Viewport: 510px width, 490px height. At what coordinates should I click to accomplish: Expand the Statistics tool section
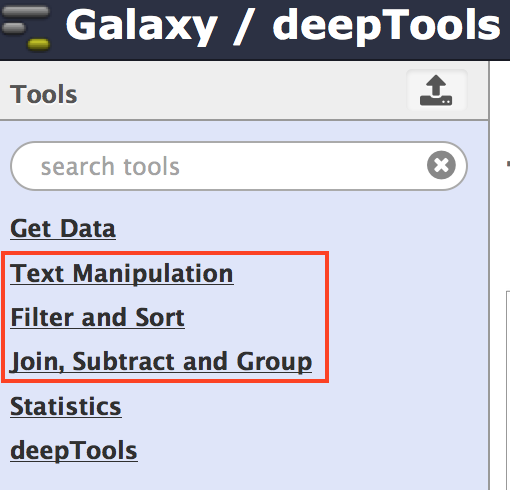click(66, 406)
